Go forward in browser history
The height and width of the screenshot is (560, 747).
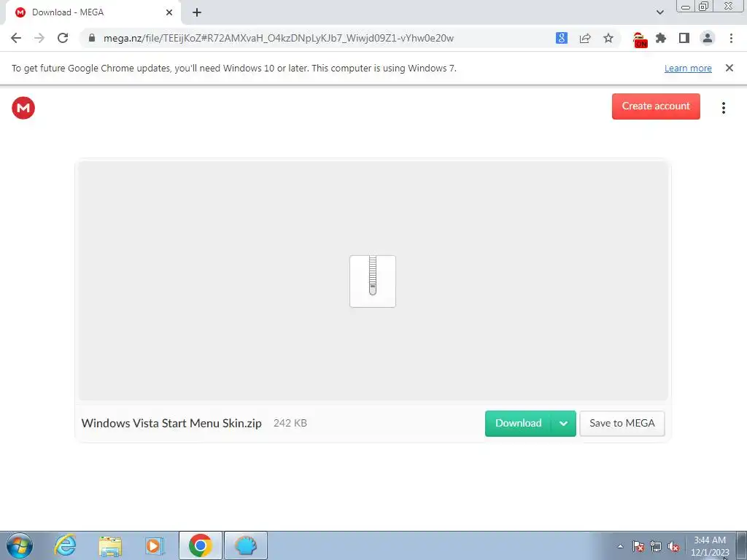tap(39, 38)
